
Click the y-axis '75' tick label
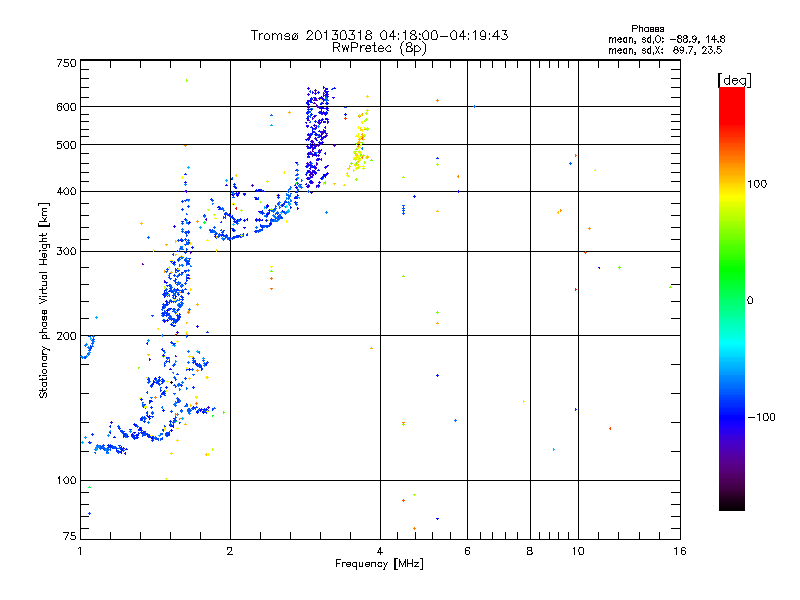tap(70, 536)
